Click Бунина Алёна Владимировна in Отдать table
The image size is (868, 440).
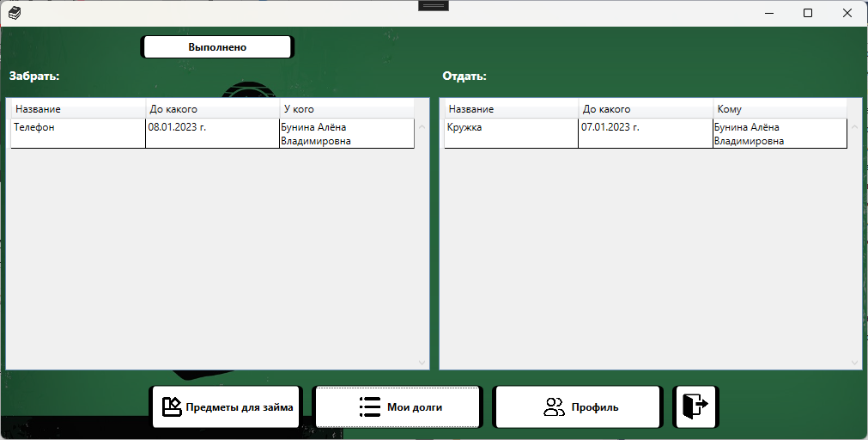[x=780, y=133]
